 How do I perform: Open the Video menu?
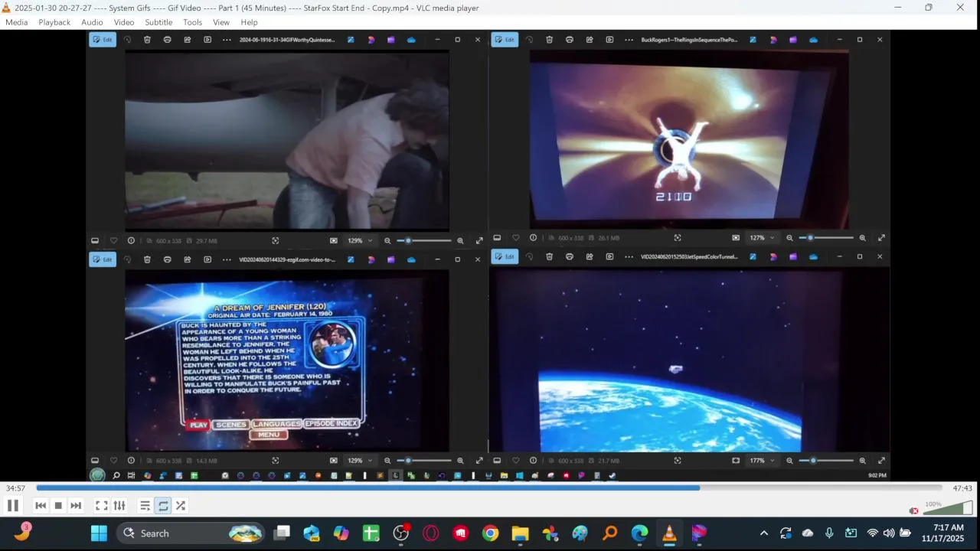124,22
